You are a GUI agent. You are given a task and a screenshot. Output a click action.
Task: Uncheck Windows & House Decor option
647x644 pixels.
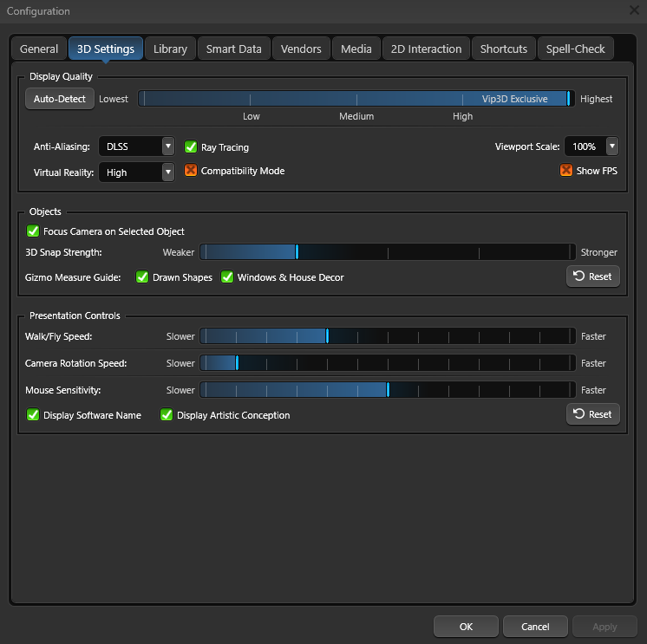click(x=227, y=277)
